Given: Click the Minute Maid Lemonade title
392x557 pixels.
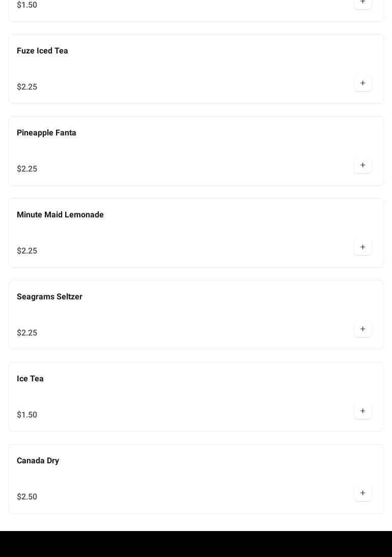Looking at the screenshot, I should pyautogui.click(x=60, y=215).
